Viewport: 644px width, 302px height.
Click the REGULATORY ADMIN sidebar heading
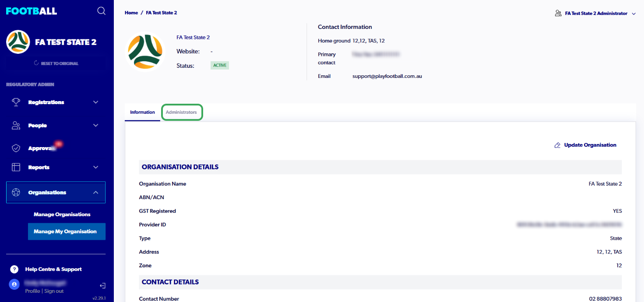(x=30, y=84)
